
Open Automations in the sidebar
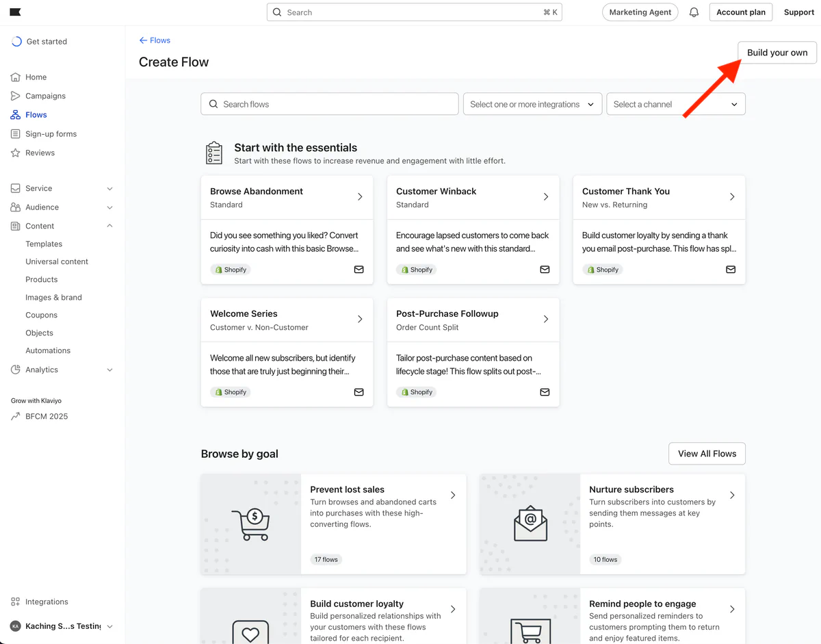(48, 350)
